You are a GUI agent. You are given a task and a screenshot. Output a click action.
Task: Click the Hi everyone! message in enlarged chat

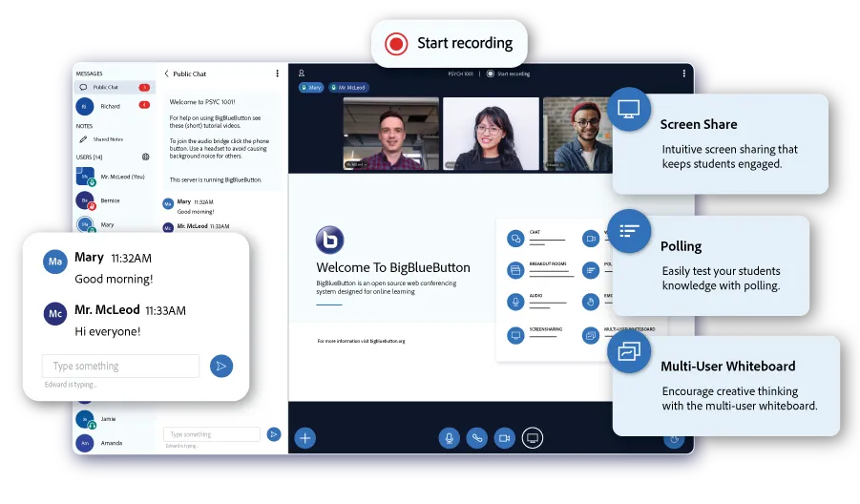(108, 332)
